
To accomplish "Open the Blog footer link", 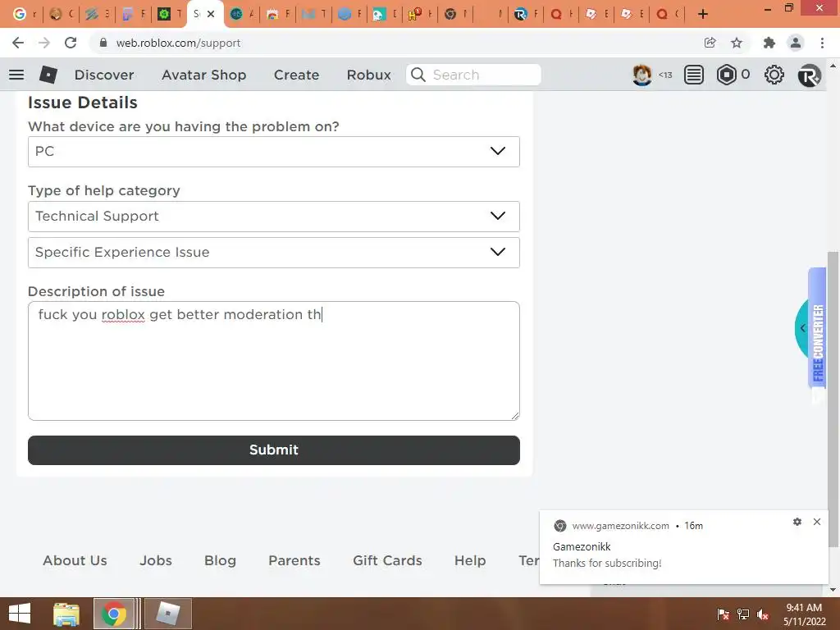I will [220, 560].
